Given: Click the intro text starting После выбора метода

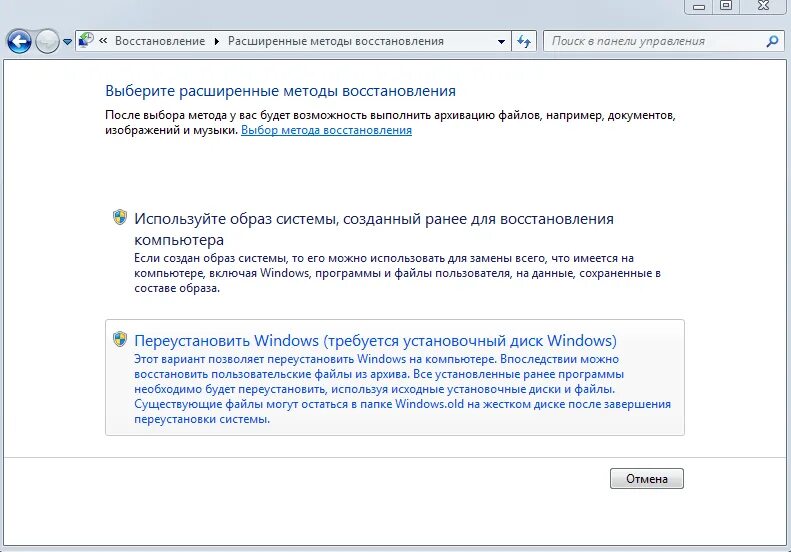Looking at the screenshot, I should click(x=390, y=123).
